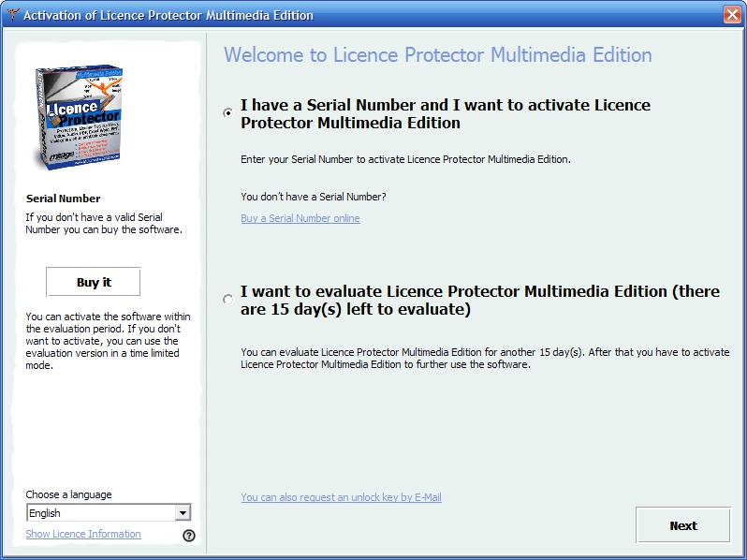Select the Serial Number activation radio button
Image resolution: width=747 pixels, height=560 pixels.
[228, 113]
